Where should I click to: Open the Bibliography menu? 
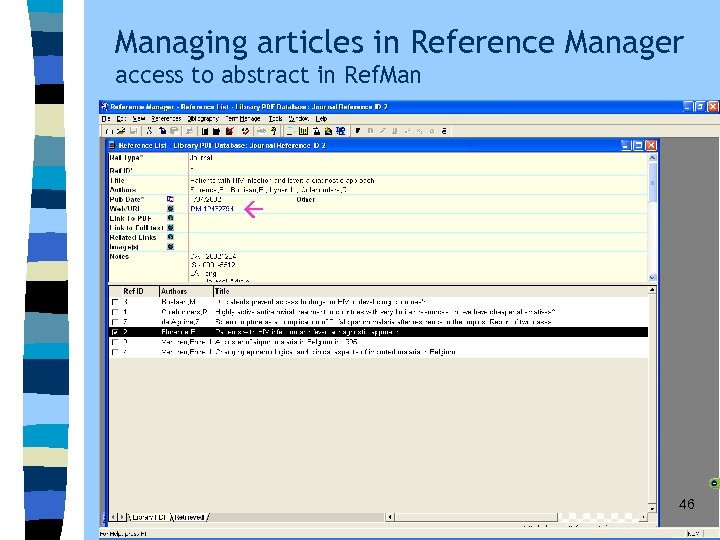203,119
